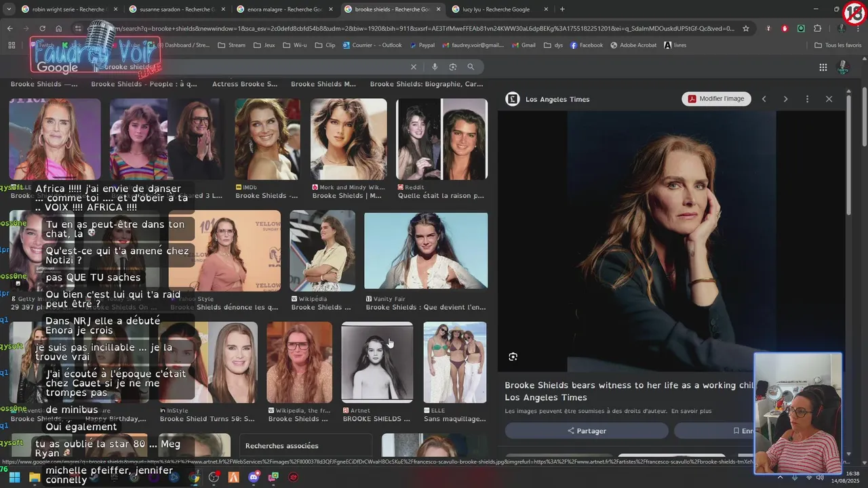Viewport: 868px width, 488px height.
Task: Open the Wii-u bookmarks folder
Action: click(294, 45)
